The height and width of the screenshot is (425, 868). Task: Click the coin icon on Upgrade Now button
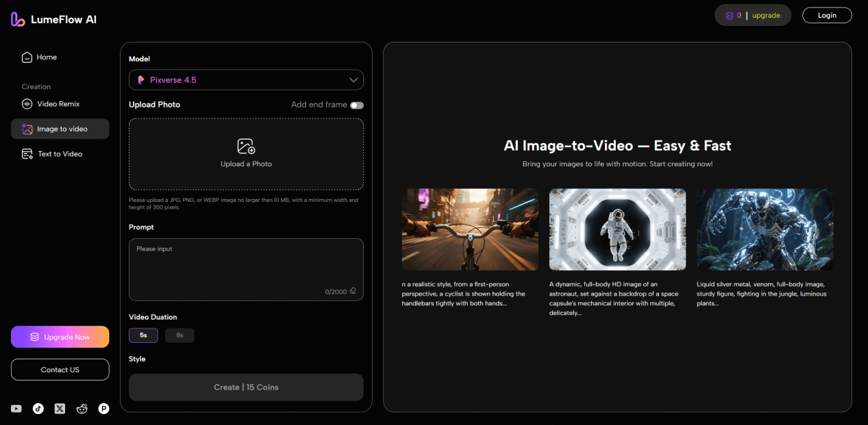pyautogui.click(x=34, y=337)
